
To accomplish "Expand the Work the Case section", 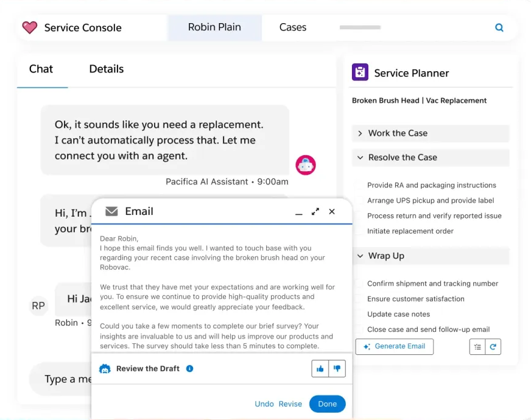I will (x=431, y=133).
